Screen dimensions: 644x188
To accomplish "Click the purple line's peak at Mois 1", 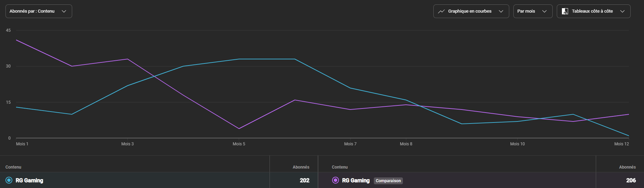I will point(16,40).
